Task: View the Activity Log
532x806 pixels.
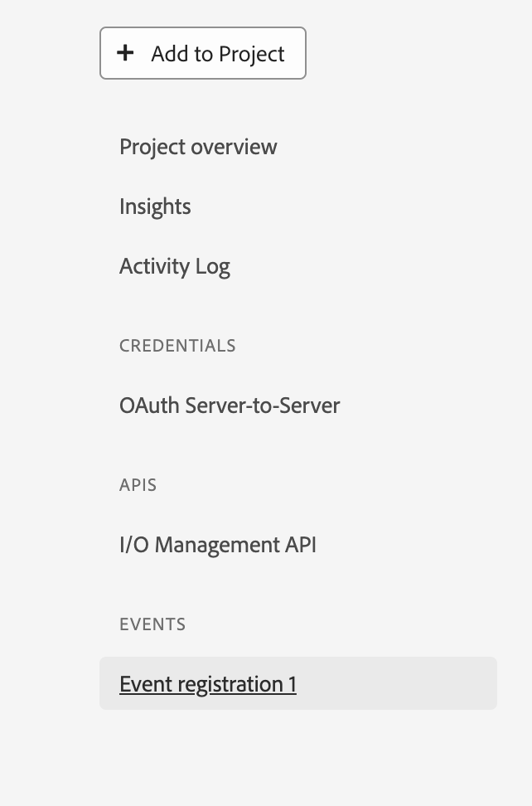Action: [x=175, y=266]
